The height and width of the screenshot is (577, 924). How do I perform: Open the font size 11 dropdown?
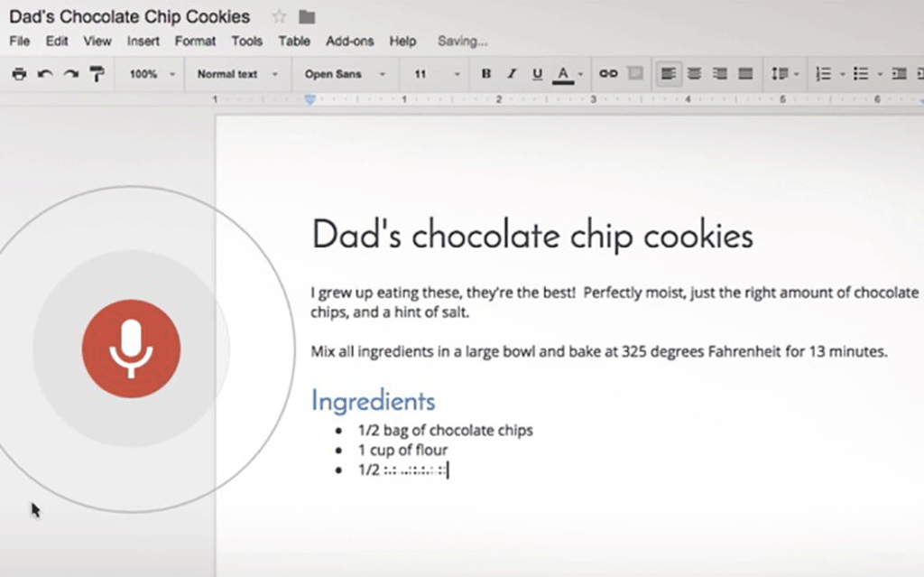pos(437,74)
